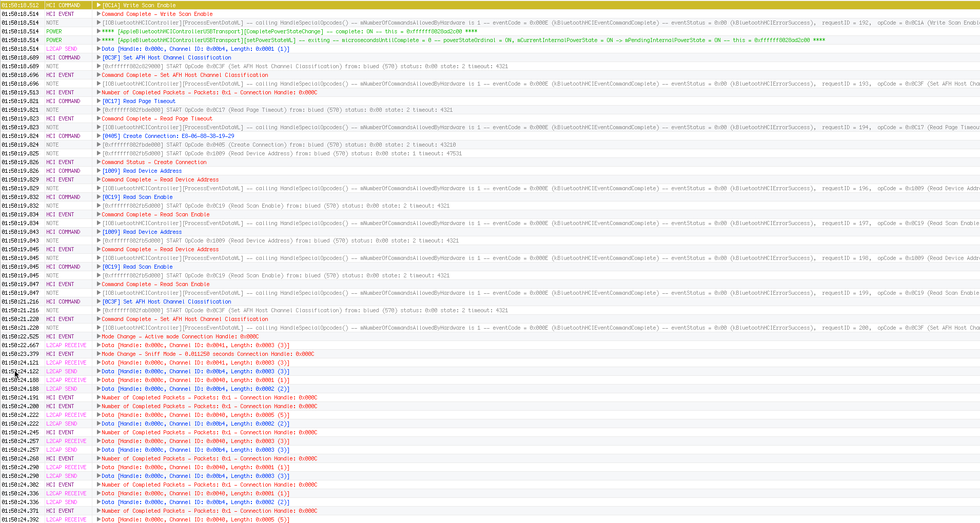The image size is (980, 523).
Task: Select 'Command Complete – Set AFH' text at 01:50:18.696
Action: pos(185,75)
